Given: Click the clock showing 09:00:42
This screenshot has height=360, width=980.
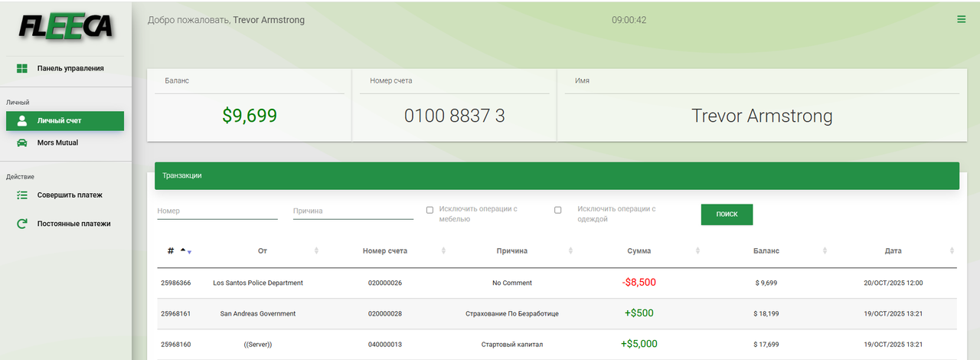Looking at the screenshot, I should tap(629, 20).
